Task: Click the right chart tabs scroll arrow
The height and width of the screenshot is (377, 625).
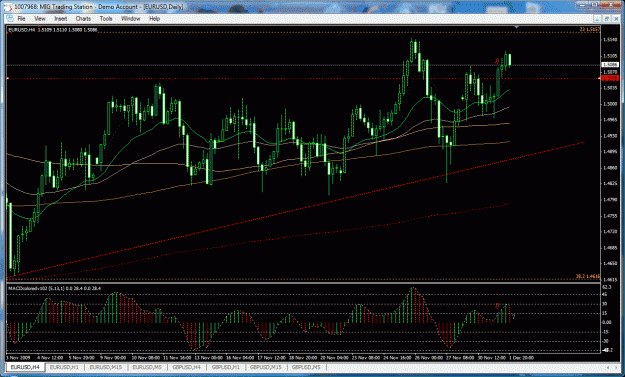Action: pyautogui.click(x=616, y=367)
